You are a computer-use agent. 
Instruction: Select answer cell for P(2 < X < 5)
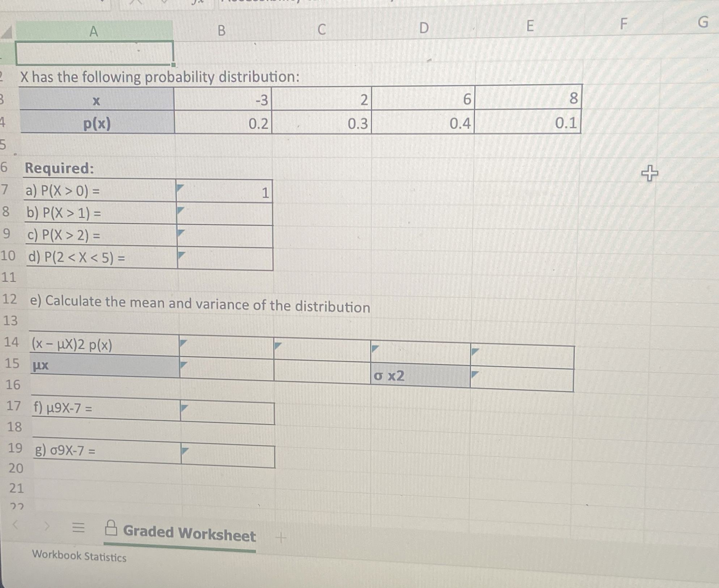(x=225, y=259)
